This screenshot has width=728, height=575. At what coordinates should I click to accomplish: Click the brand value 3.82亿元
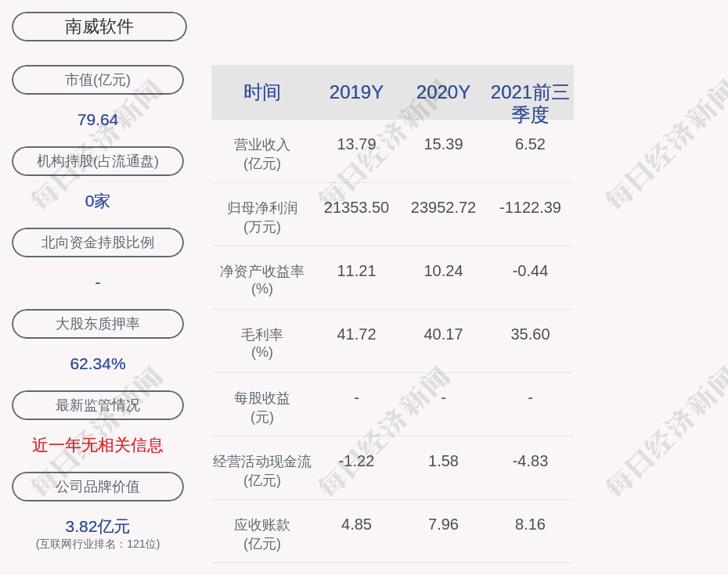pos(98,526)
